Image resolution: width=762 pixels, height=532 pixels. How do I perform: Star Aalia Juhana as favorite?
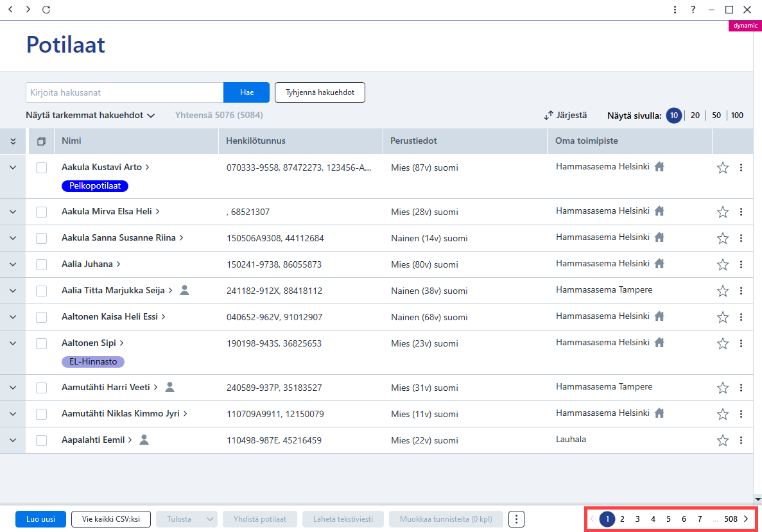tap(723, 264)
